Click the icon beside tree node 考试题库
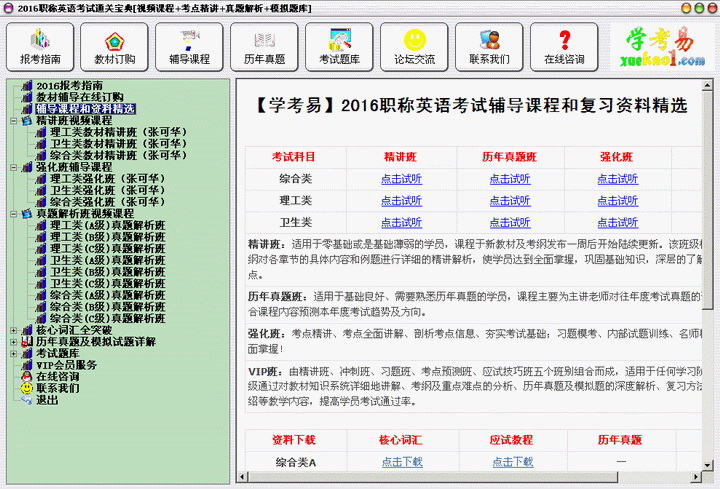The width and height of the screenshot is (720, 489). (x=28, y=354)
